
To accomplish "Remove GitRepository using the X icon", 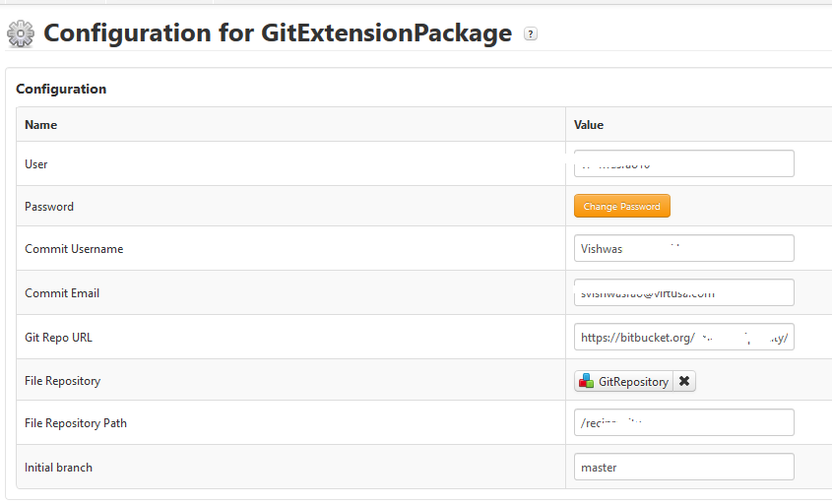I will pos(684,381).
